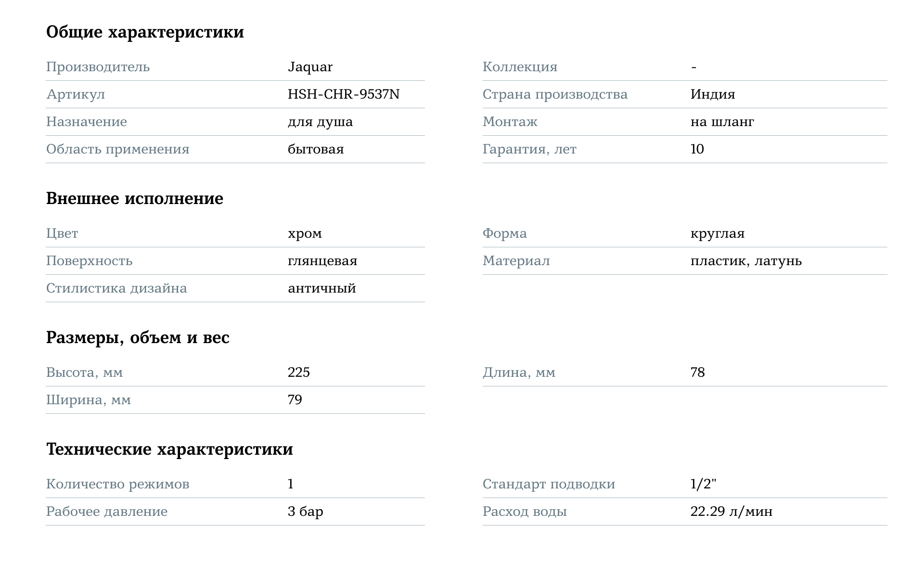The height and width of the screenshot is (563, 924).
Task: Click the 'Индия' country value
Action: pyautogui.click(x=712, y=94)
